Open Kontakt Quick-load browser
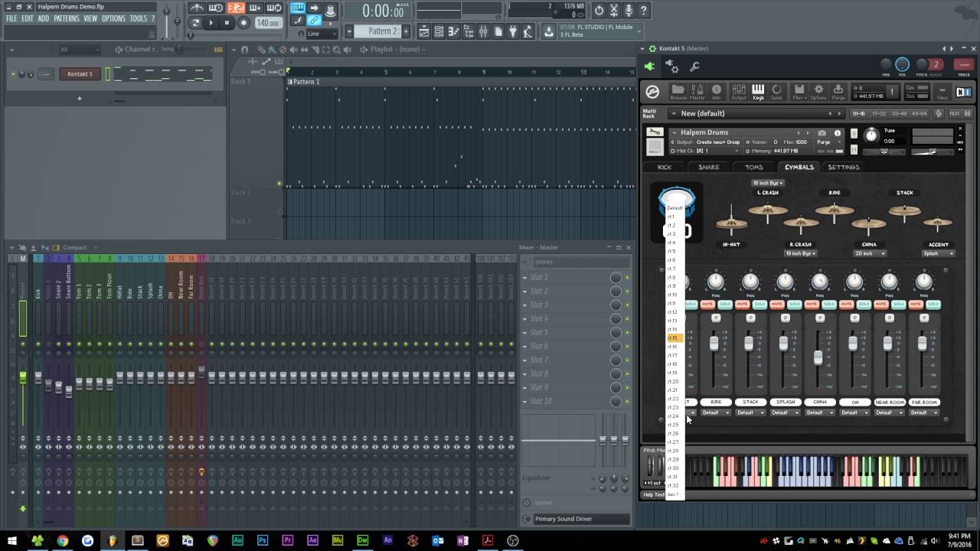The image size is (980, 551). [x=776, y=92]
